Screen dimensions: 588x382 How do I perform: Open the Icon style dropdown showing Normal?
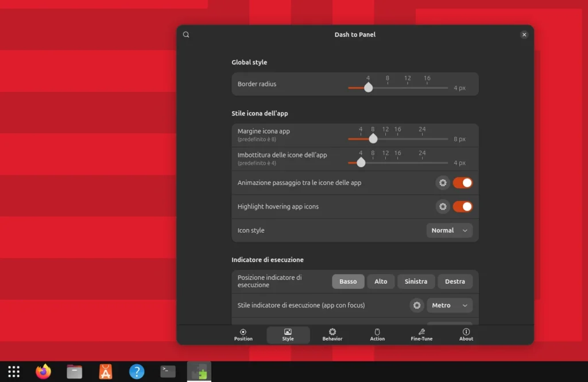449,230
